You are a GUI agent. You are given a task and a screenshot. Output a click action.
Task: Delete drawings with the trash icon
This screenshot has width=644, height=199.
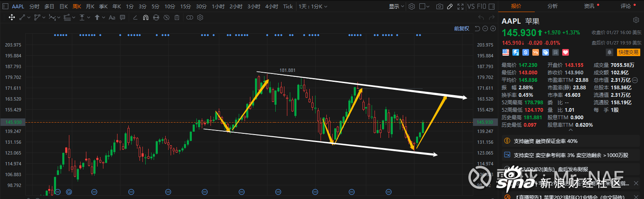(177, 17)
